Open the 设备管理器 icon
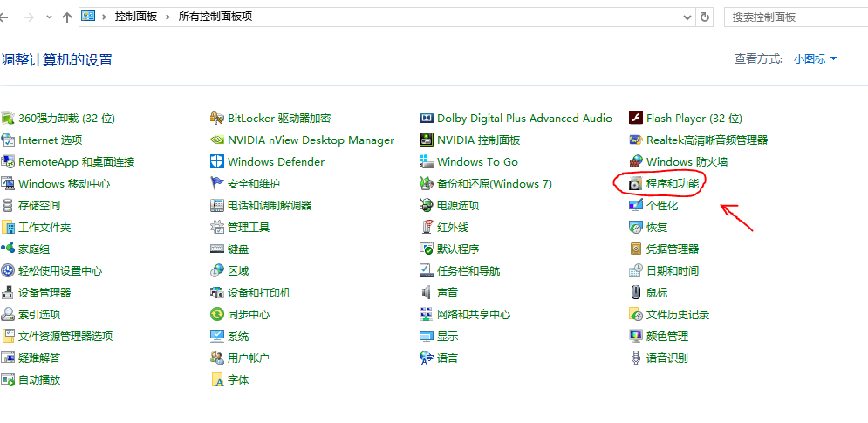 (7, 292)
